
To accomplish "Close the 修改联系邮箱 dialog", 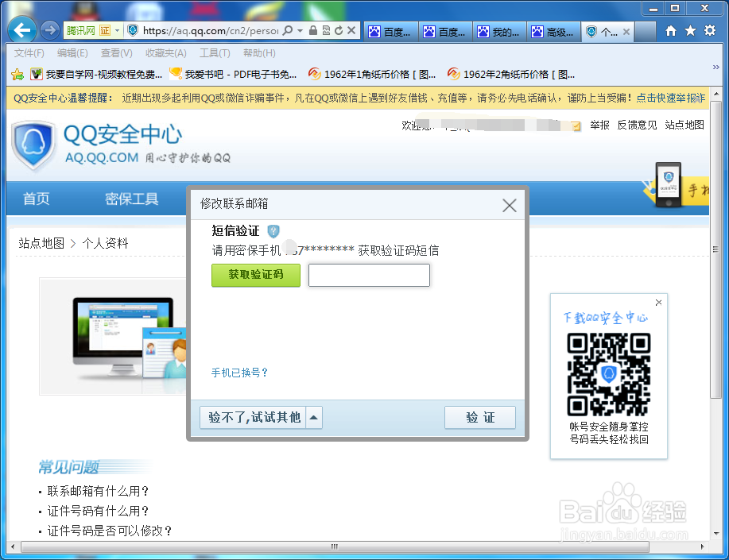I will [x=509, y=205].
